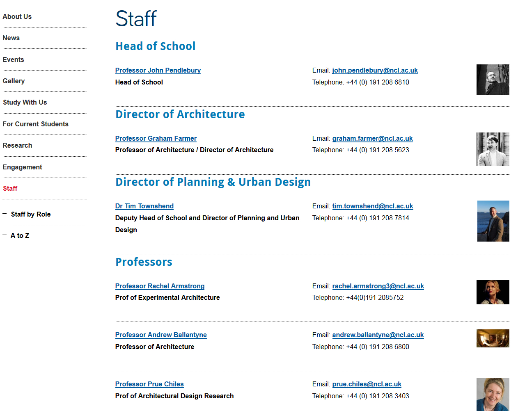The height and width of the screenshot is (420, 518).
Task: Select A to Z staff listing
Action: [20, 235]
